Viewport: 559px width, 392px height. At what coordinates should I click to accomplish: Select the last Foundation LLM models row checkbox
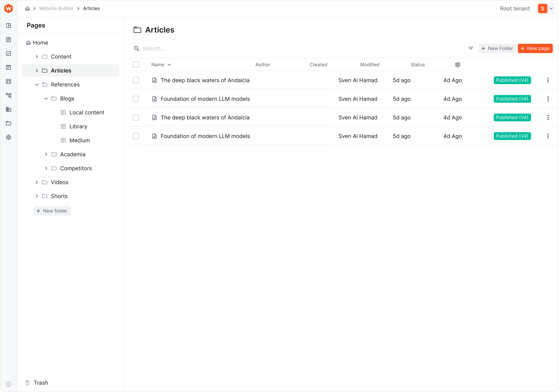pyautogui.click(x=136, y=136)
